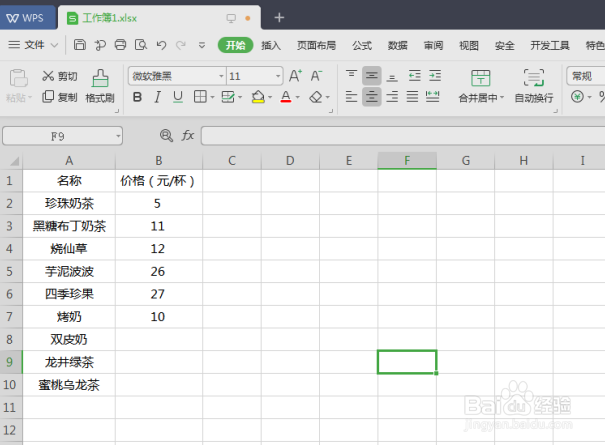
Task: Open Print Preview icon
Action: click(141, 45)
